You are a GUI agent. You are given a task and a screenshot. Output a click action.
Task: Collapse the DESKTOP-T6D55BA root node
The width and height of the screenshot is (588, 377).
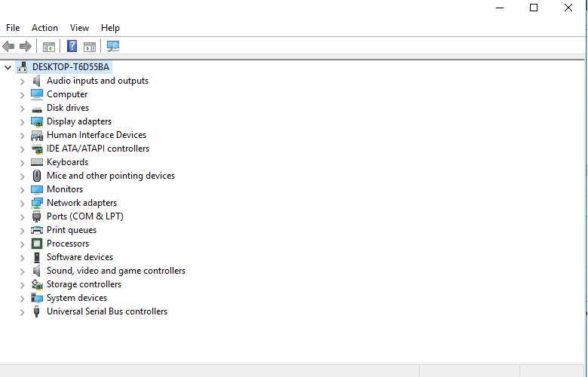coord(8,68)
